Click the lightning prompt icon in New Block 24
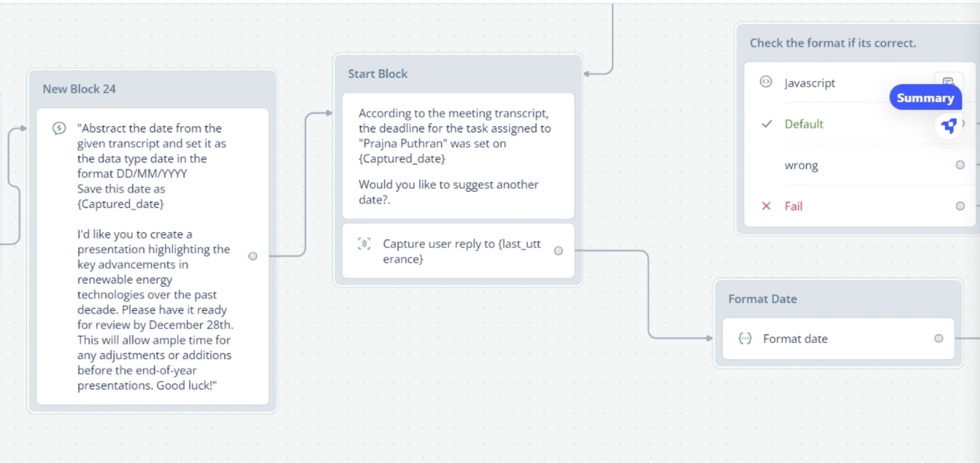The height and width of the screenshot is (463, 980). (59, 129)
